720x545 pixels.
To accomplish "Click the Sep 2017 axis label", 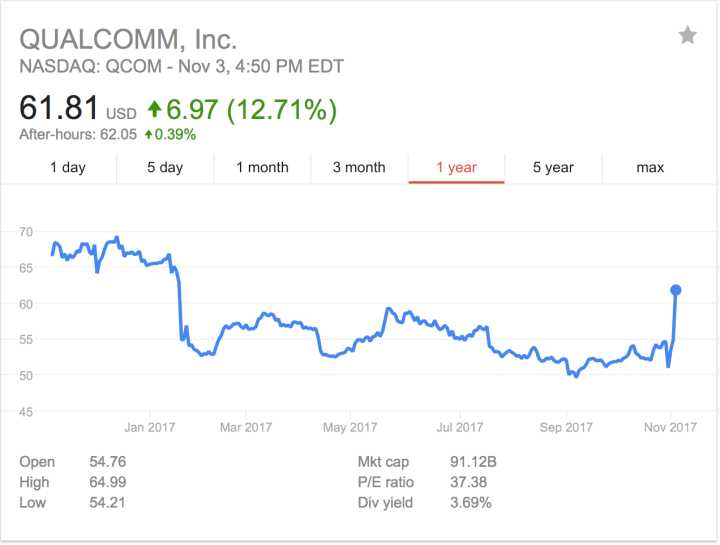I will pos(566,427).
